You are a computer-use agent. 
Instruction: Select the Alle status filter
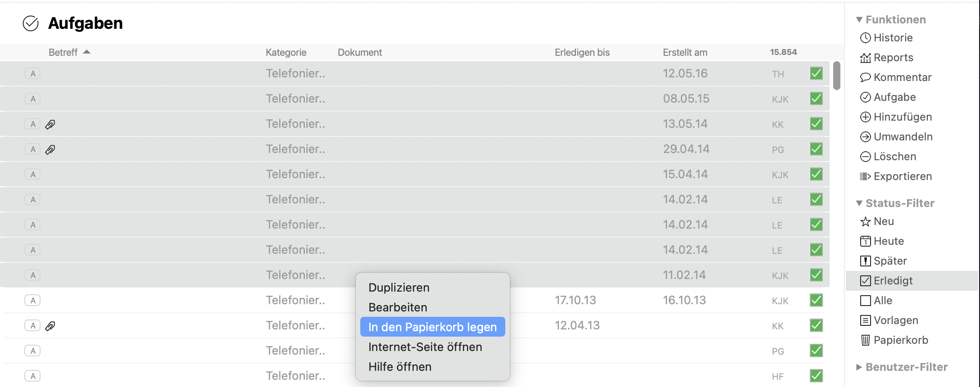pyautogui.click(x=882, y=301)
